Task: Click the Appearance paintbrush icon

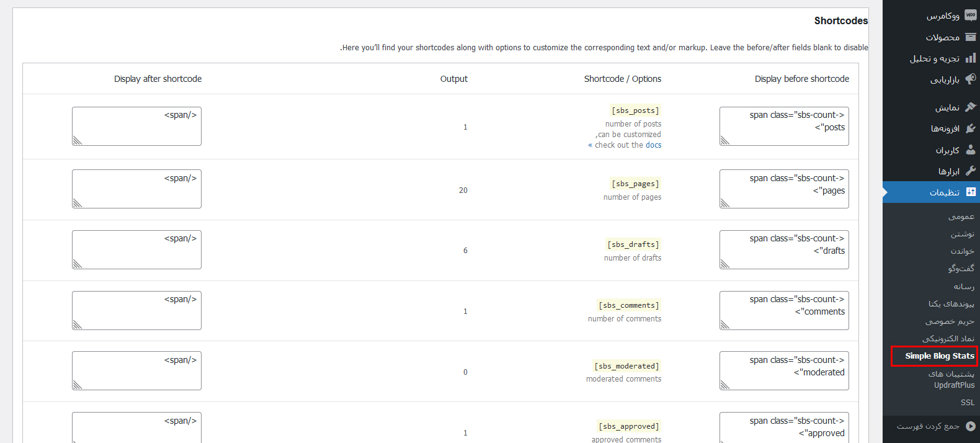Action: coord(971,107)
